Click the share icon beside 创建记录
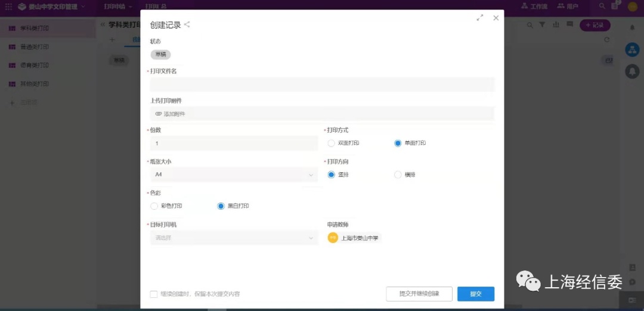 (x=187, y=24)
